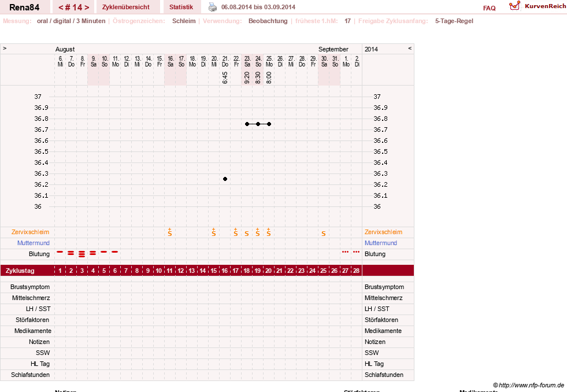Open the Statistik tab

(181, 7)
